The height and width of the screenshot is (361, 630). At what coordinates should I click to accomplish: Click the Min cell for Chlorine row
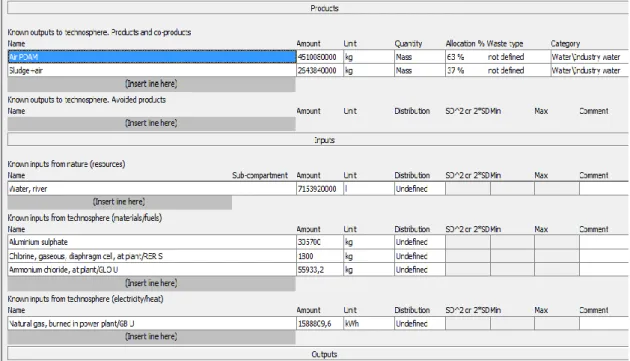tap(512, 256)
